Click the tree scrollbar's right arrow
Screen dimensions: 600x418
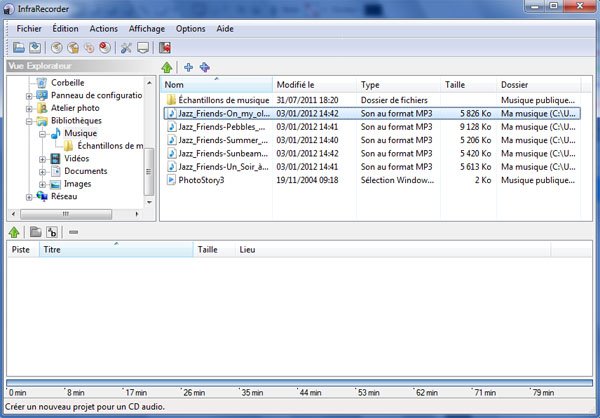137,214
